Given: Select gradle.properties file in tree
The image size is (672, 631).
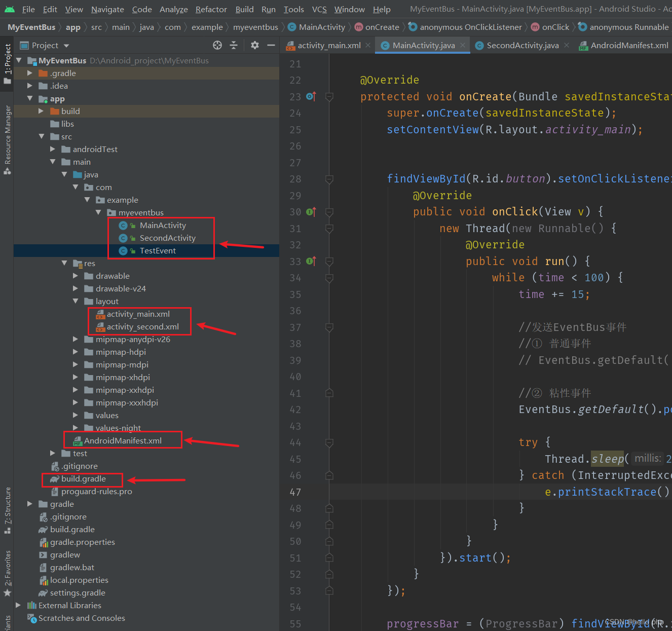Looking at the screenshot, I should point(82,542).
